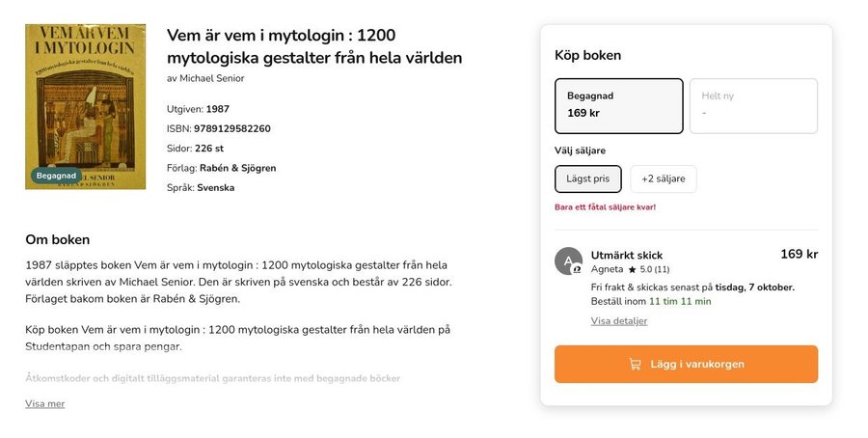Click the ISBN number 9789129582260

tap(231, 128)
